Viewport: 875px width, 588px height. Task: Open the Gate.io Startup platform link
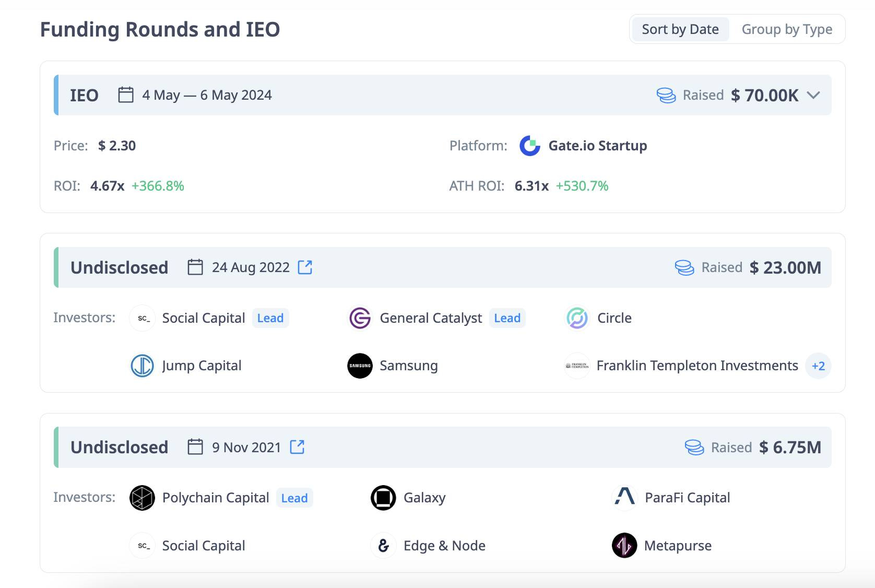[x=598, y=146]
